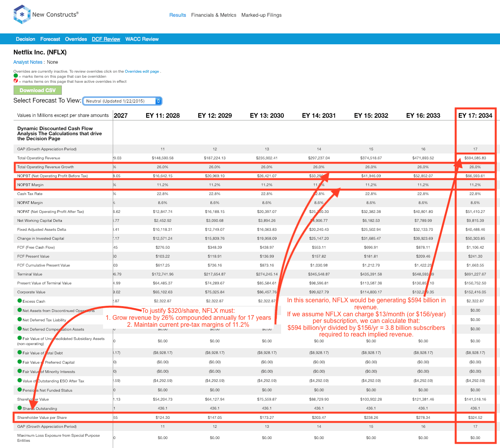Go to the Forecast page
The width and height of the screenshot is (500, 448).
pyautogui.click(x=50, y=39)
